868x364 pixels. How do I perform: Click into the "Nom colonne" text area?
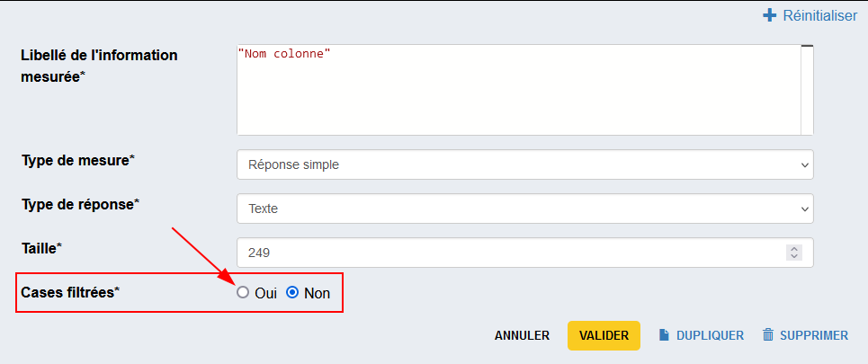pyautogui.click(x=517, y=90)
